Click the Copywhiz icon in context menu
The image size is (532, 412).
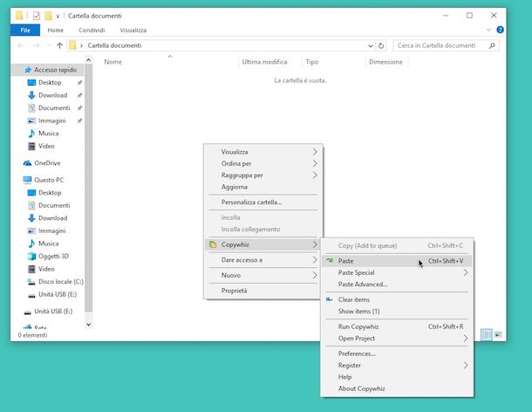pos(213,244)
